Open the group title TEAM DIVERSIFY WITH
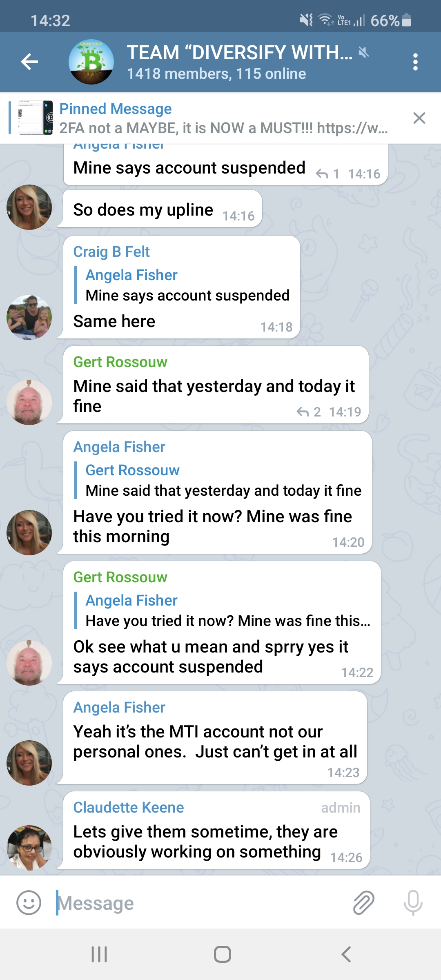This screenshot has width=441, height=980. coord(239,53)
